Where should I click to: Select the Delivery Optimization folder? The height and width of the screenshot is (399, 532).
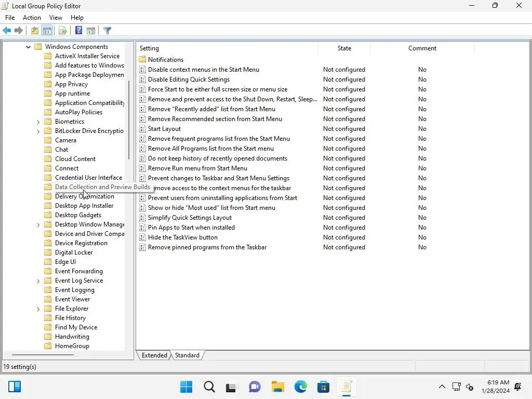click(85, 196)
